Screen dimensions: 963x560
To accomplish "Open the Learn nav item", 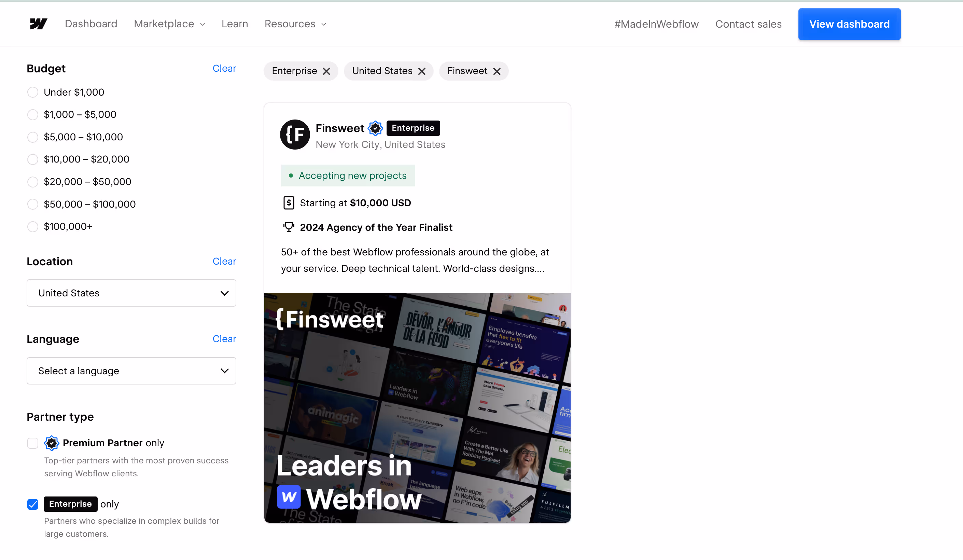I will [235, 24].
